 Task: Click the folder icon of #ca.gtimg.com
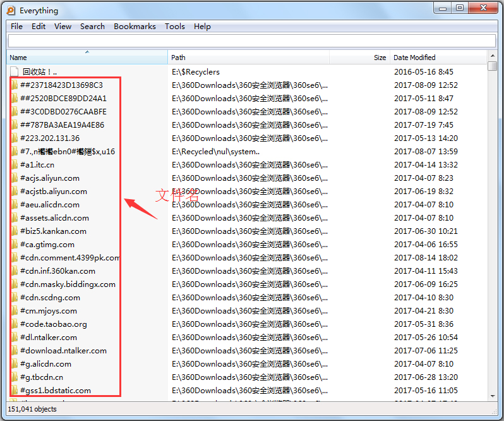[x=14, y=245]
